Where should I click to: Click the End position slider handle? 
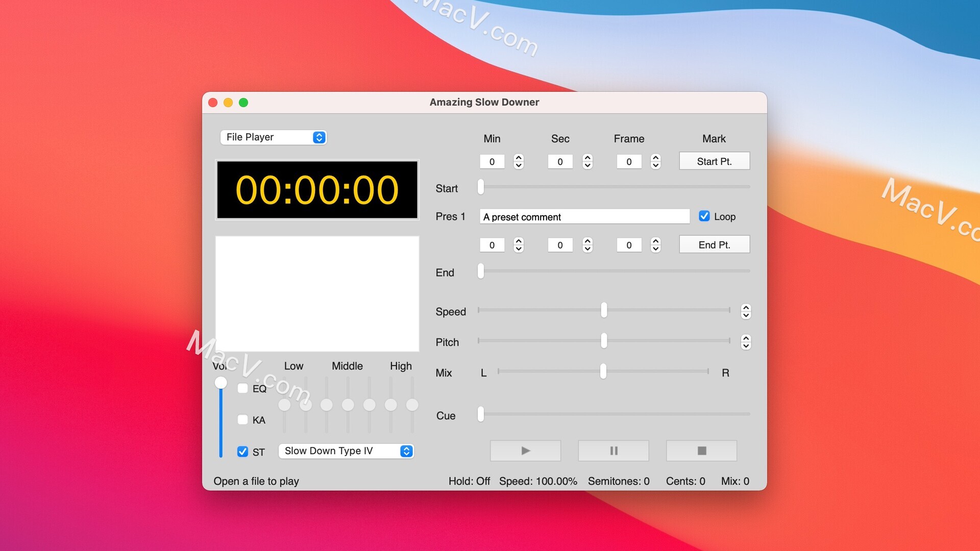481,271
